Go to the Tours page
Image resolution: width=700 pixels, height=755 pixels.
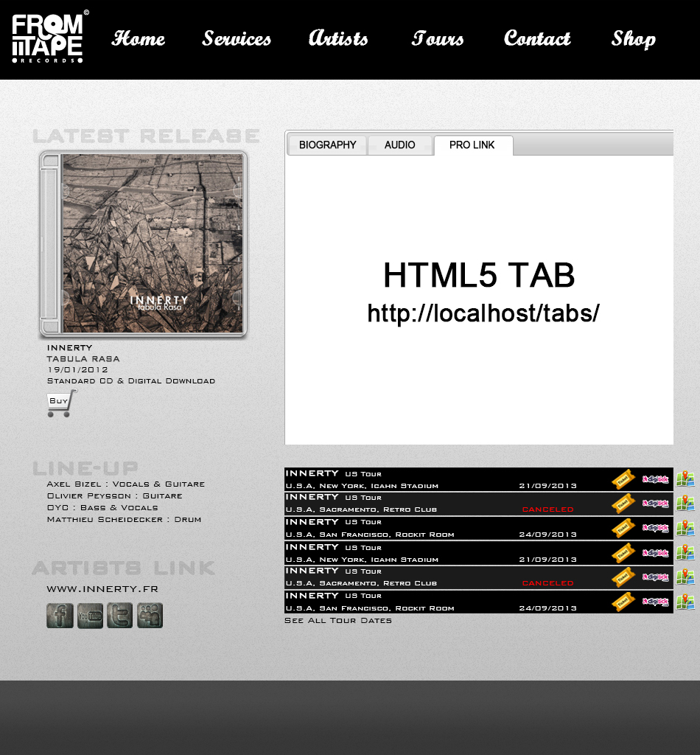(438, 38)
